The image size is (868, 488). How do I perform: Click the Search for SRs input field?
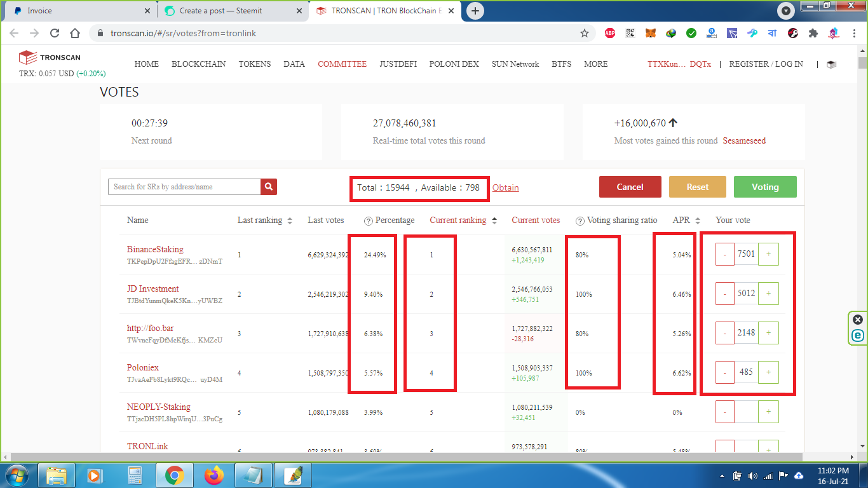click(184, 187)
